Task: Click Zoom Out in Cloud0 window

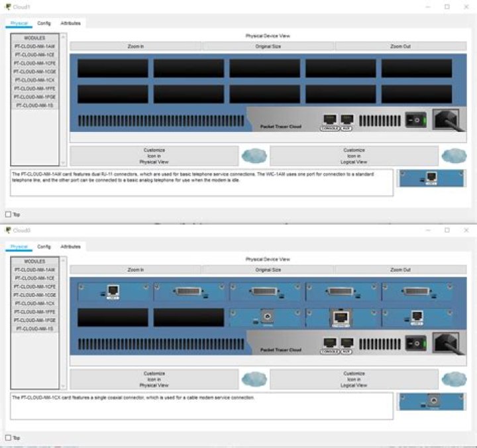Action: point(401,270)
